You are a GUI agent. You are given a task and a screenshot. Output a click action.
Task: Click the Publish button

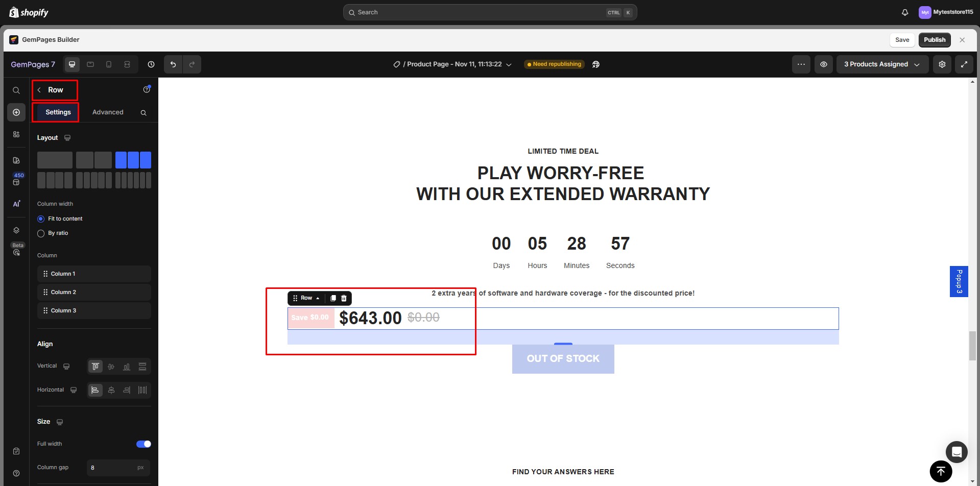click(935, 40)
